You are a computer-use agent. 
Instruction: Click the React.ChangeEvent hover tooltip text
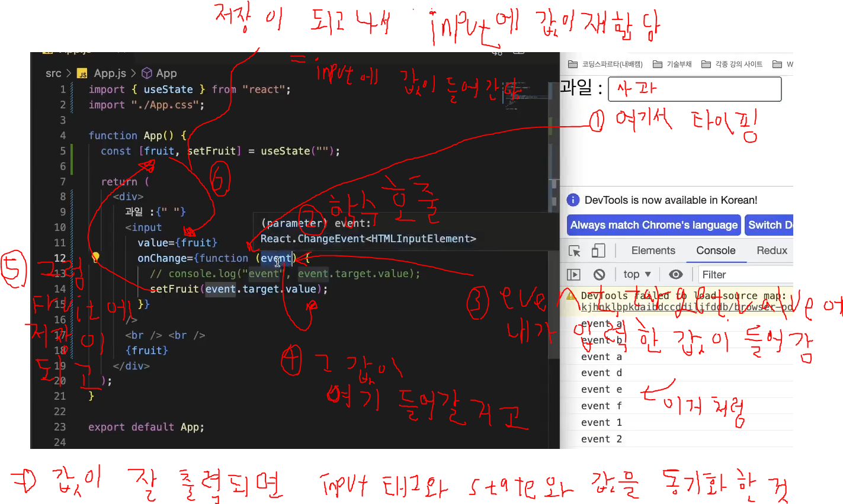tap(368, 239)
